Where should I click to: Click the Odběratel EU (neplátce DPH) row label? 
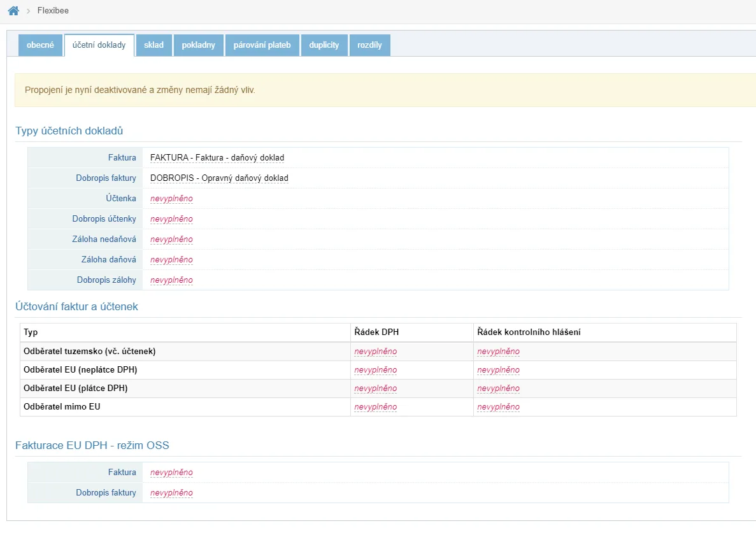coord(80,369)
